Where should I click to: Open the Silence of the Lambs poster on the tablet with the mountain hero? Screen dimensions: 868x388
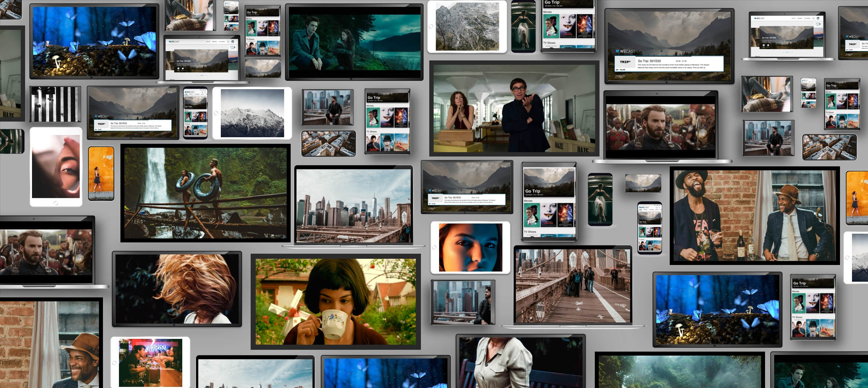coord(548,215)
